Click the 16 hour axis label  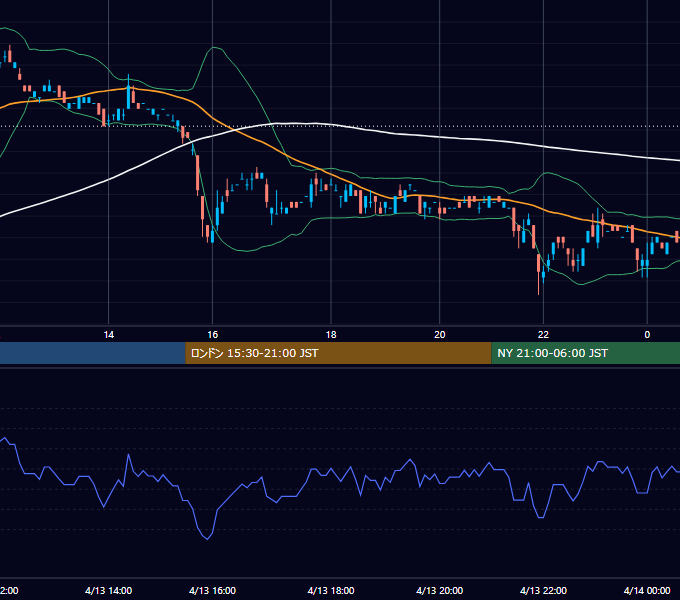pos(212,335)
